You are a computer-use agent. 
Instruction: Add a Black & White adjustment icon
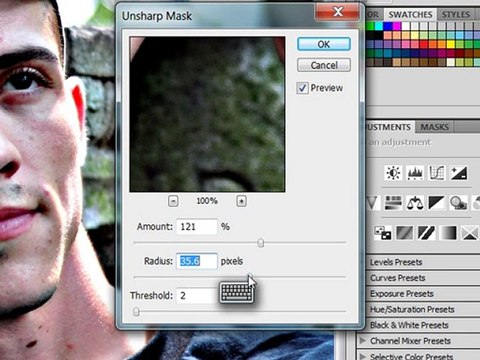[437, 203]
